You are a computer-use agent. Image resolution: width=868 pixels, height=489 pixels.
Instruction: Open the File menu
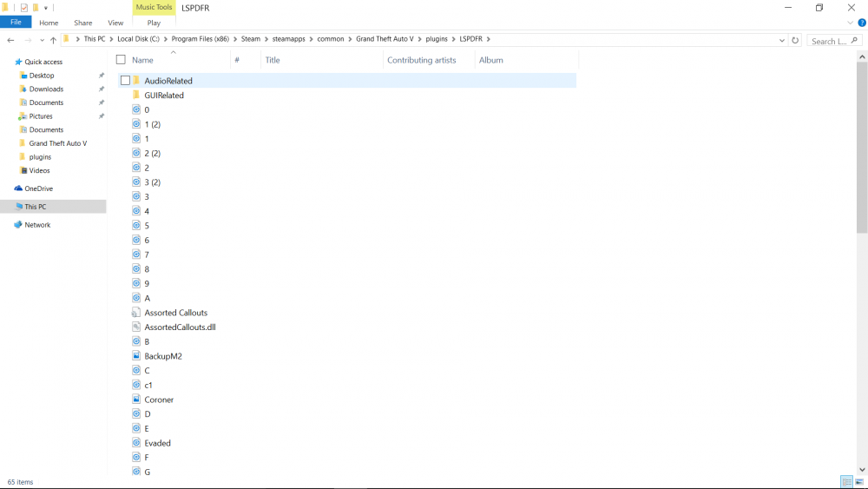tap(16, 23)
